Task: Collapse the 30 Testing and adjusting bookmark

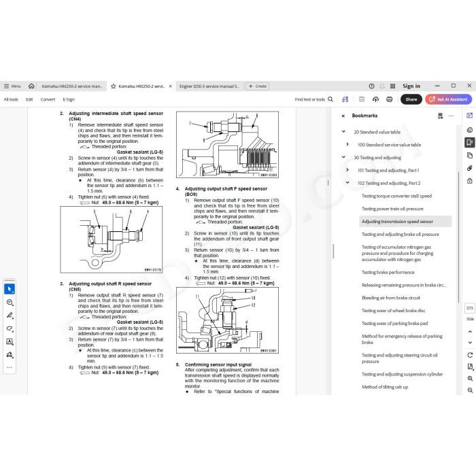Action: click(x=343, y=157)
